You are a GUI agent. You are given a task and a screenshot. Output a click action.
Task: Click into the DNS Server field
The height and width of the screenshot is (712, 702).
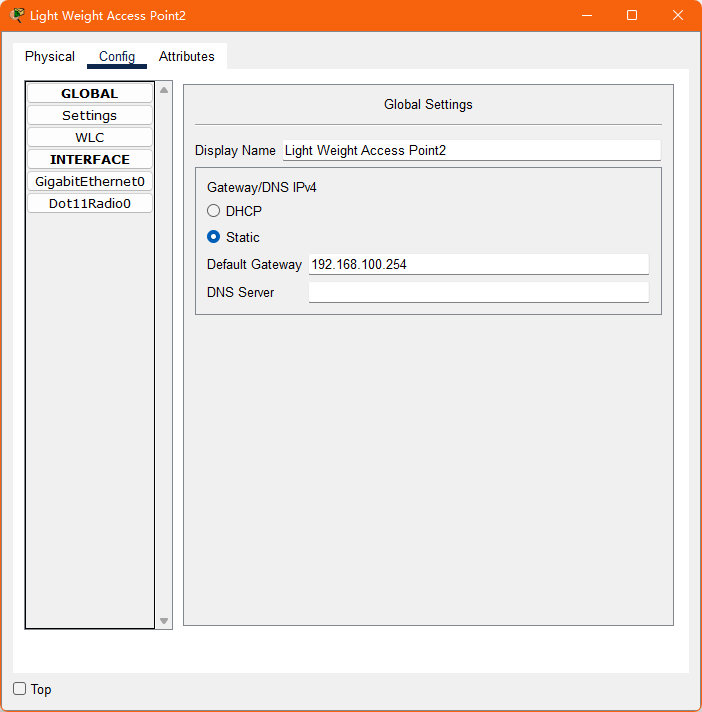click(479, 292)
